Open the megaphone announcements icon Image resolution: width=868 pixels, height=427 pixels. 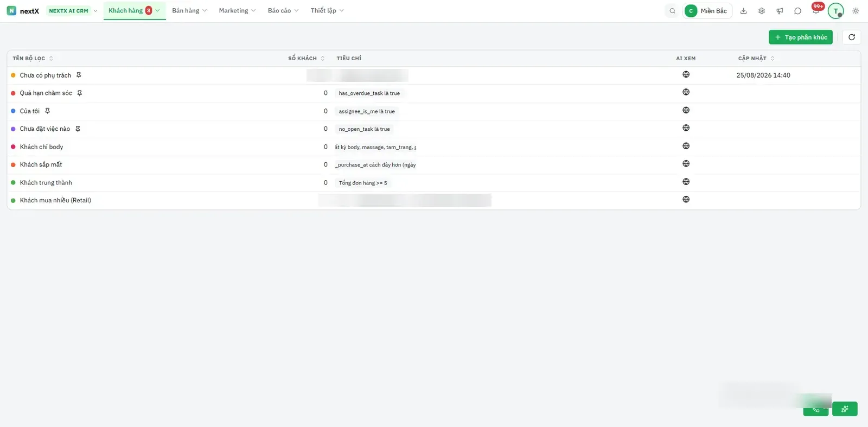coord(780,11)
